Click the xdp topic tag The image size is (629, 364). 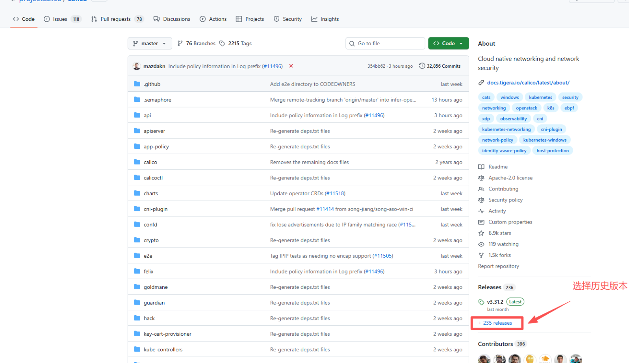click(x=486, y=118)
